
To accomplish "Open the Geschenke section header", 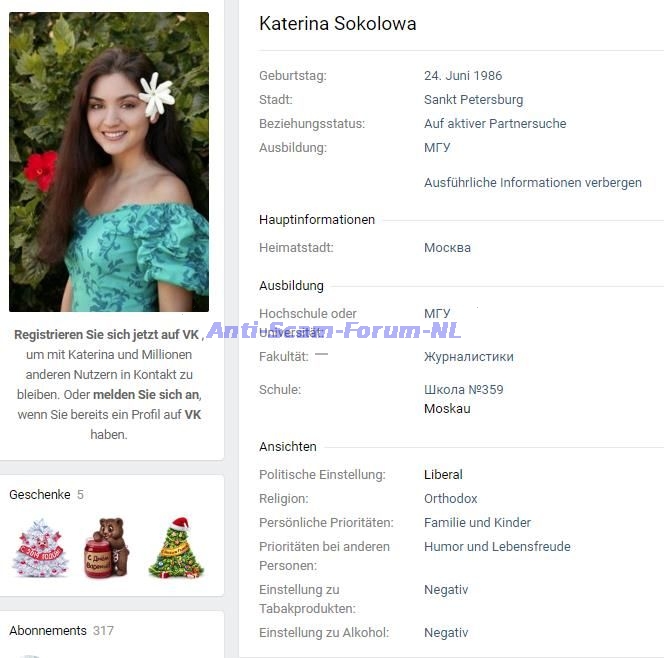I will point(40,495).
